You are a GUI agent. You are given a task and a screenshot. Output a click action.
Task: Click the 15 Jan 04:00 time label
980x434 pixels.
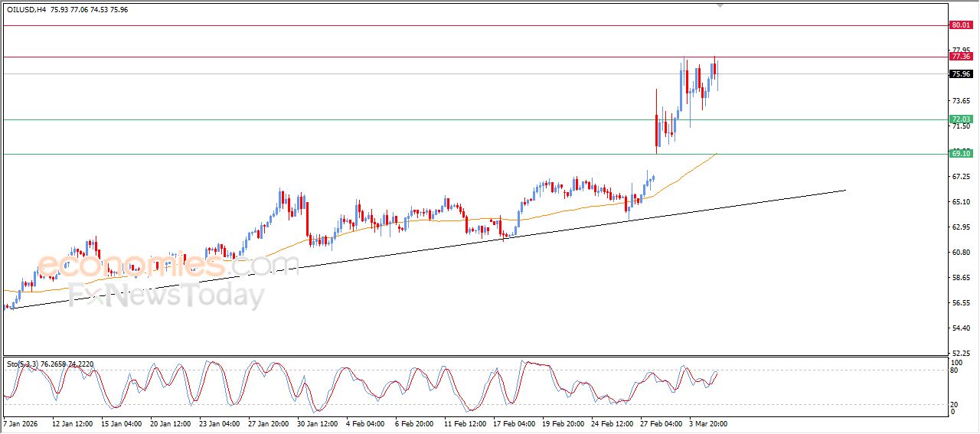[122, 423]
